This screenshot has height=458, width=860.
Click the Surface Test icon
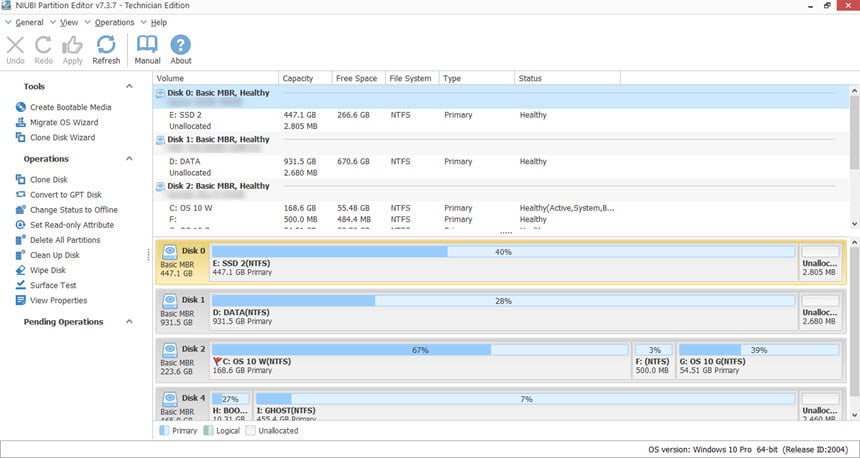[x=21, y=285]
